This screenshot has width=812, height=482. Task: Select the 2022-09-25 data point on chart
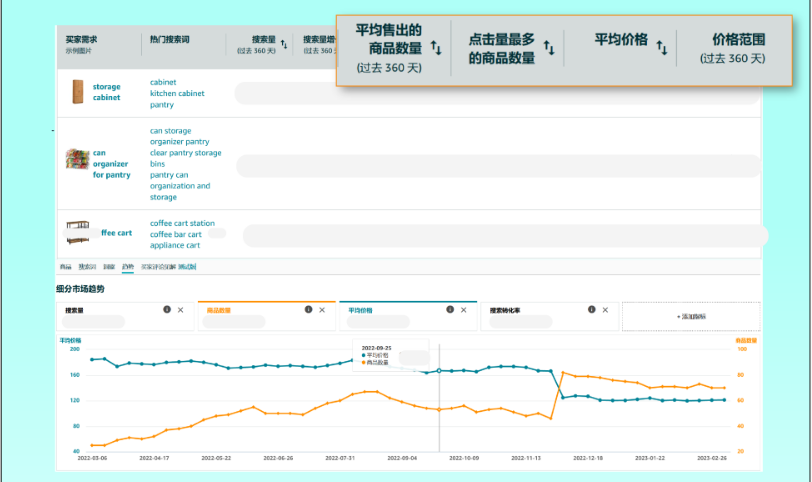tap(439, 371)
